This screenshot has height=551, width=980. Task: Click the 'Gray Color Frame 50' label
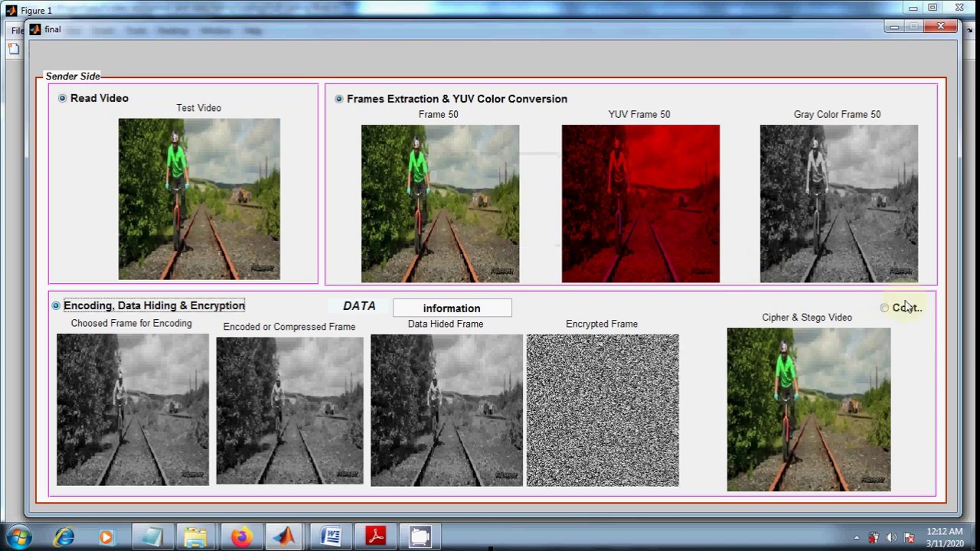[x=838, y=114]
